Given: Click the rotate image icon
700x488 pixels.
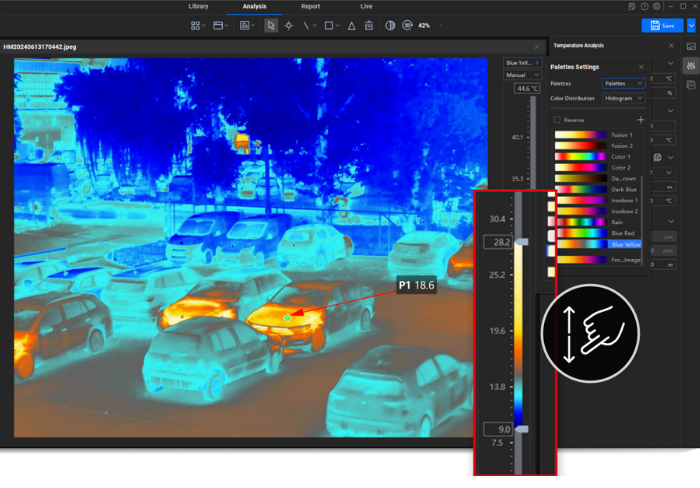Looking at the screenshot, I should 407,25.
